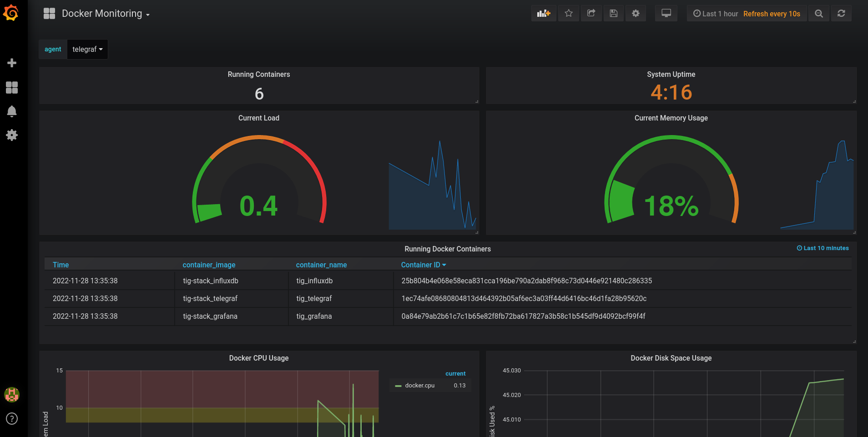Select the container ID starting with 25b804b4
Screen dimensions: 868x437
(526, 281)
